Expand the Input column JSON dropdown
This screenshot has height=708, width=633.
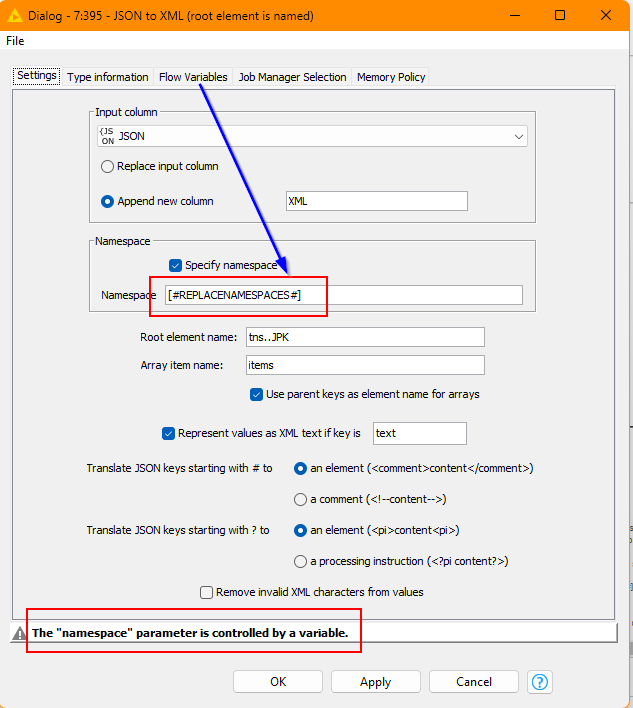pos(518,137)
